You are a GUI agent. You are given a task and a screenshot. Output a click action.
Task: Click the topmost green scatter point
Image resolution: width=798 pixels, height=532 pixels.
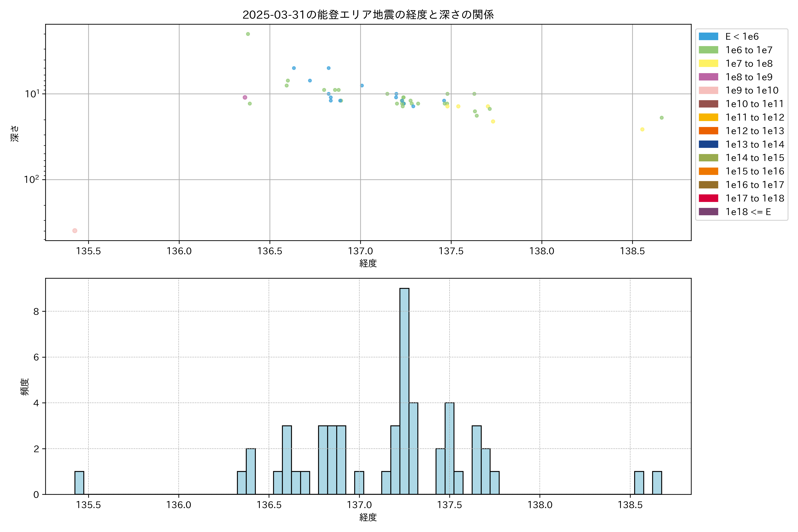click(x=248, y=34)
